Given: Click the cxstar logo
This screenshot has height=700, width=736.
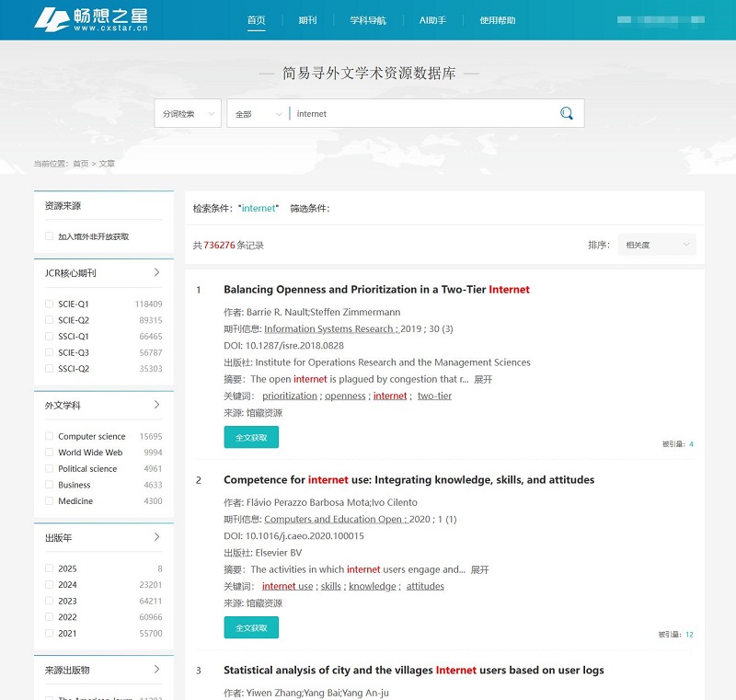Looking at the screenshot, I should 91,19.
